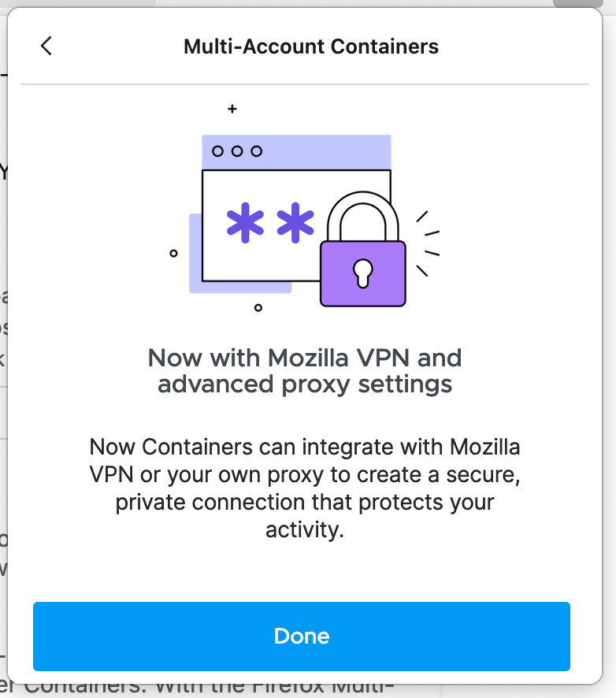Click the lavender square behind the window graphic
Image resolution: width=616 pixels, height=698 pixels.
point(197,260)
